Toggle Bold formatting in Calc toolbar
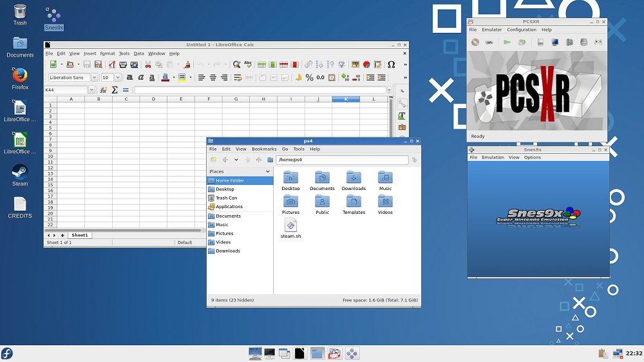644x362 pixels. point(129,77)
